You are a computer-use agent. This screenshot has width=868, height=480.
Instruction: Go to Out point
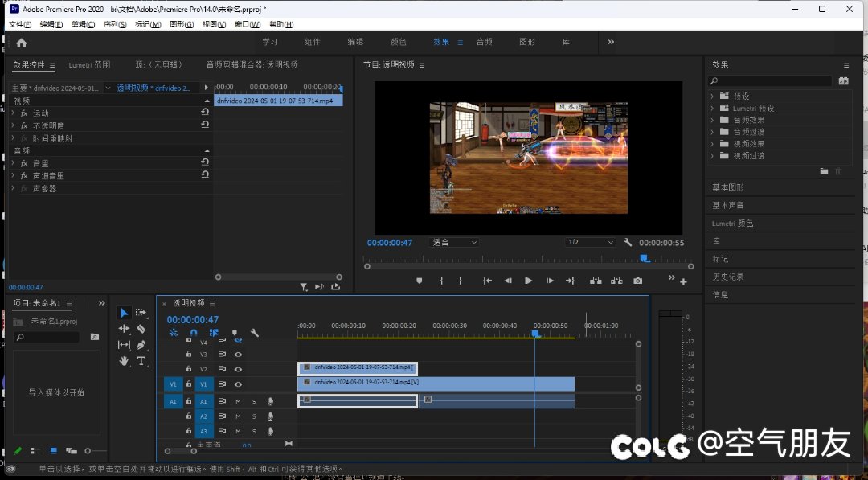pyautogui.click(x=570, y=281)
